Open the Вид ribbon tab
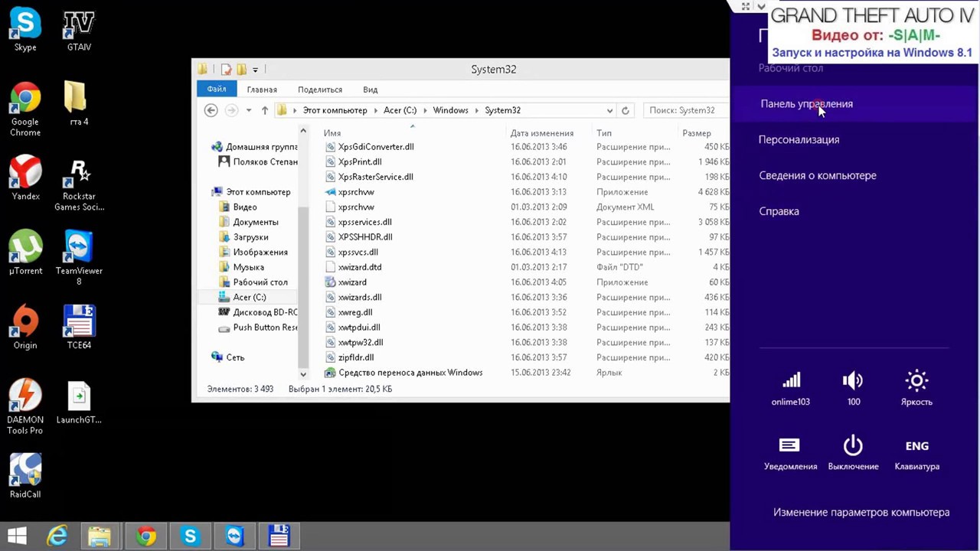 click(371, 90)
